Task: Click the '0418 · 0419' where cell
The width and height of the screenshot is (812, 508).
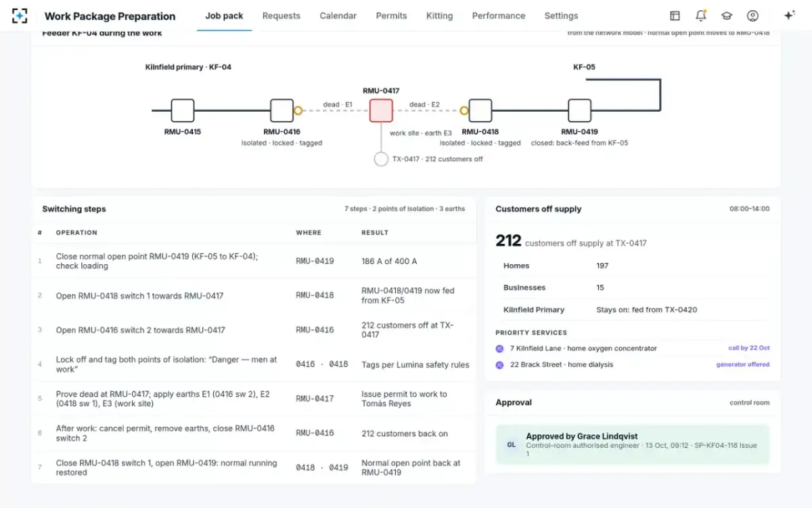Action: [322, 467]
